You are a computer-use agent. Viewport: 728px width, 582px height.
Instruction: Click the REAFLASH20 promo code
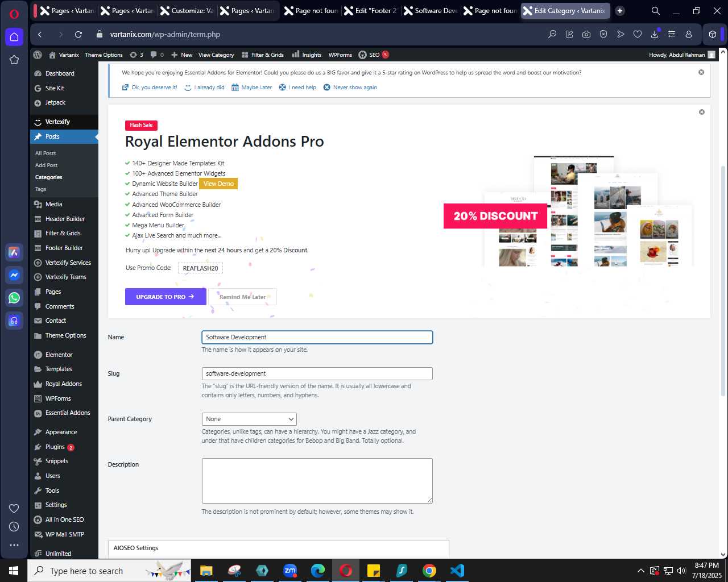click(200, 268)
